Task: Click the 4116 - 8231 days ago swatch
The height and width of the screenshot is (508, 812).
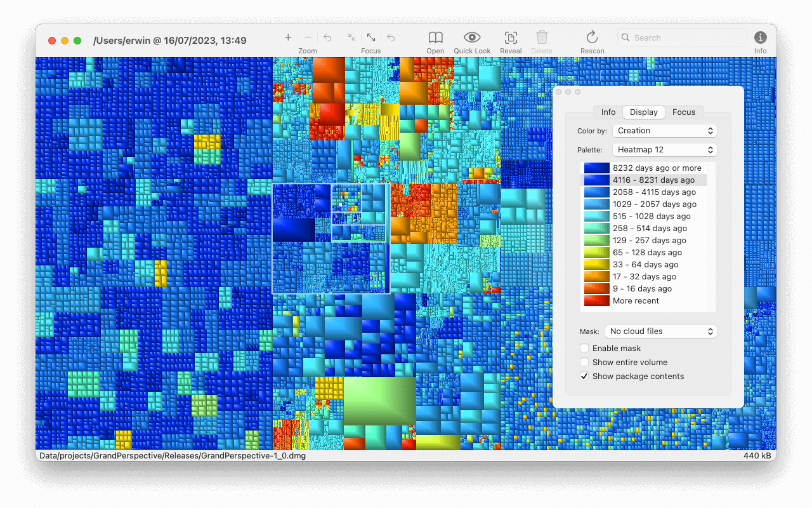Action: point(596,180)
